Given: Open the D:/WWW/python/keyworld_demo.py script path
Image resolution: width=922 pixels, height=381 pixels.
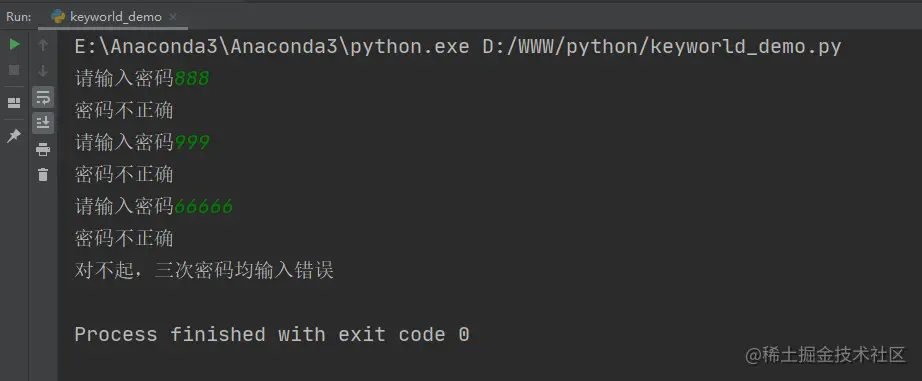Looking at the screenshot, I should 662,47.
